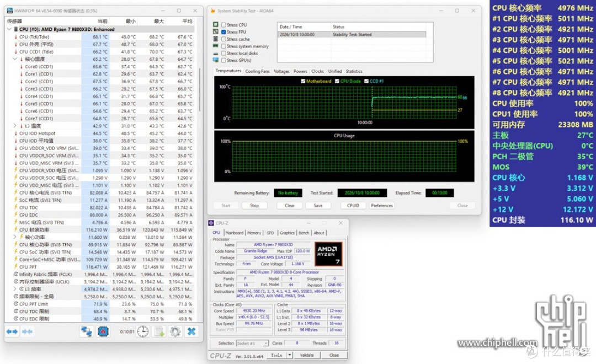Click the Stress FPU icon in AIDA64
Image resolution: width=596 pixels, height=364 pixels.
pyautogui.click(x=216, y=32)
